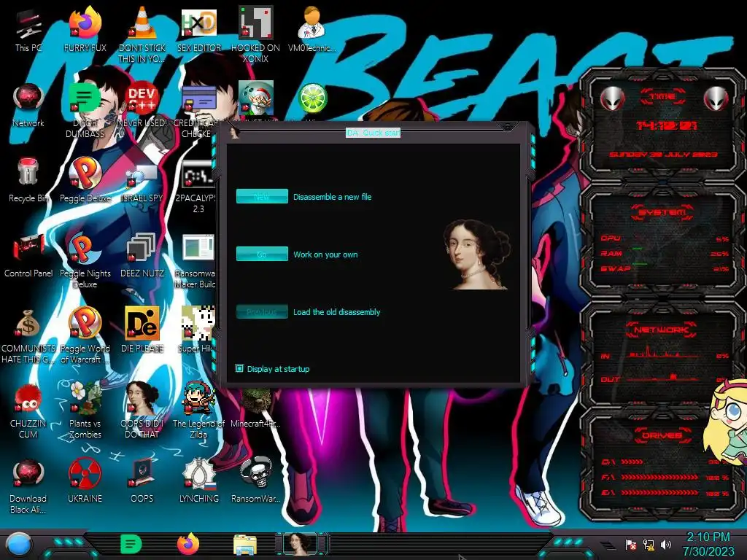
Task: Click the portrait image in IDA dialog
Action: coord(477,254)
